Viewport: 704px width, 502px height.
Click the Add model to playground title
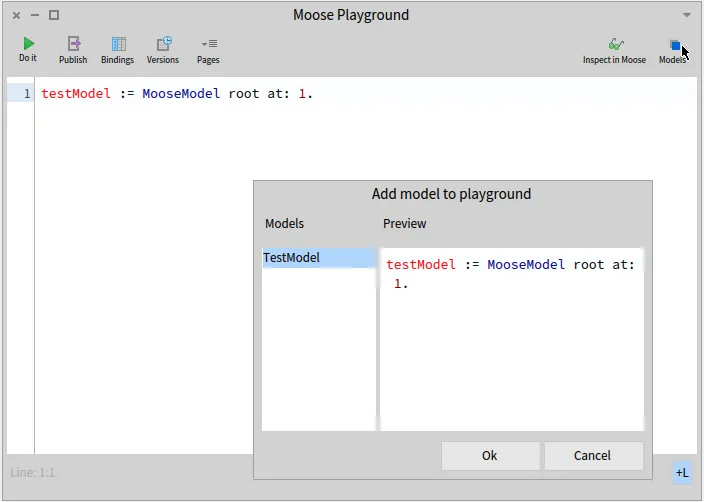click(452, 194)
